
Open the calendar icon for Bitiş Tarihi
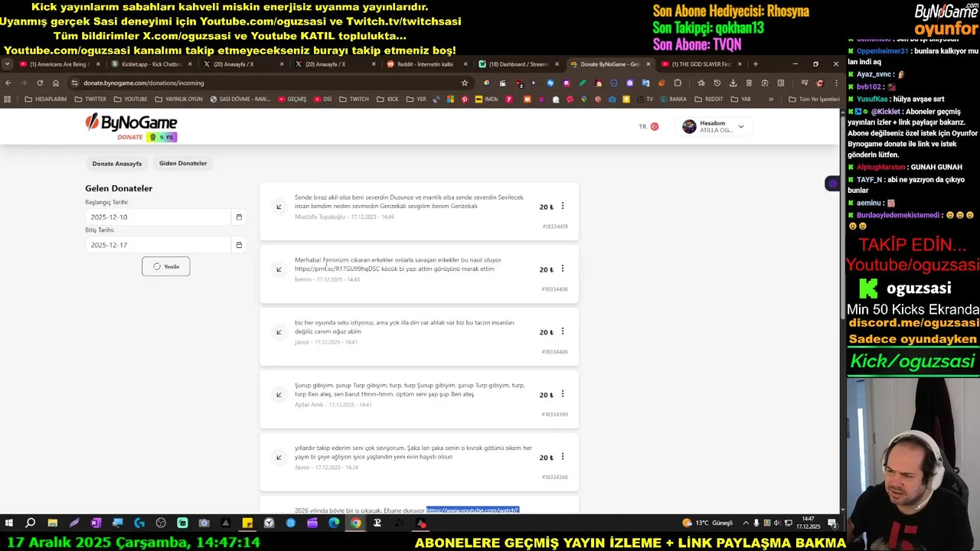tap(239, 245)
